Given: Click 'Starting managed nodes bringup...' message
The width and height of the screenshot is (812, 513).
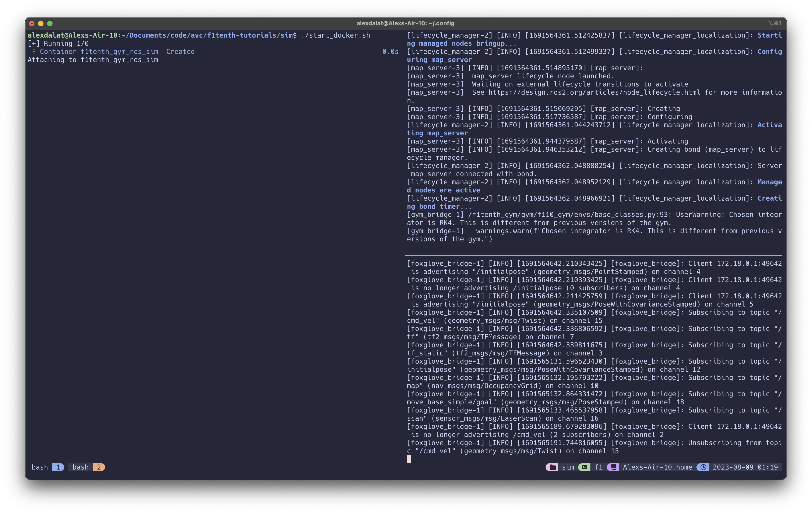Looking at the screenshot, I should pyautogui.click(x=594, y=39).
